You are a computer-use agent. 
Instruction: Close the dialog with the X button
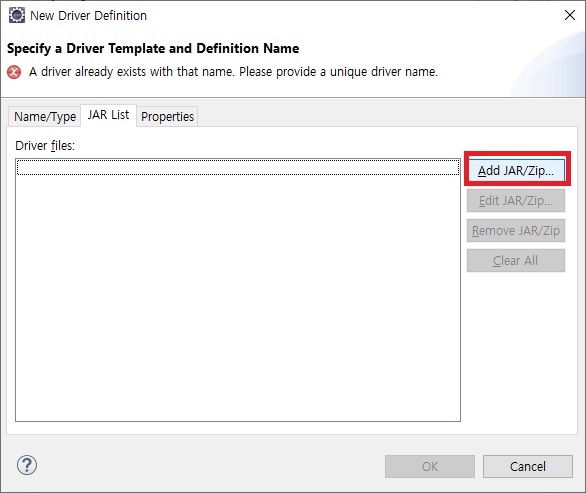pyautogui.click(x=570, y=15)
